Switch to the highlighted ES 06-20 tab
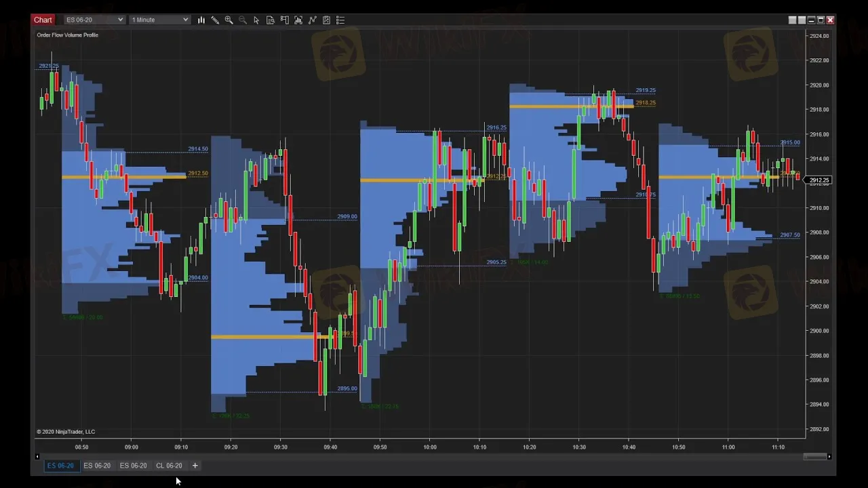The width and height of the screenshot is (868, 488). pos(60,466)
